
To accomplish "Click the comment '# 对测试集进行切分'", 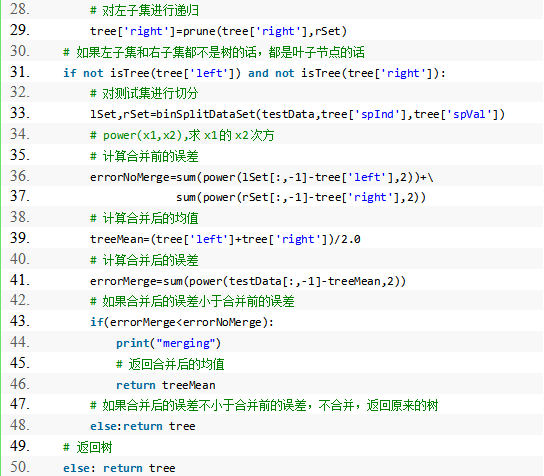I will [144, 93].
